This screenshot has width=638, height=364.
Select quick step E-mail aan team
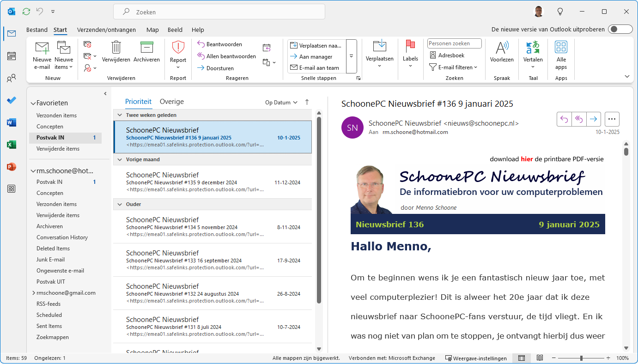click(316, 67)
